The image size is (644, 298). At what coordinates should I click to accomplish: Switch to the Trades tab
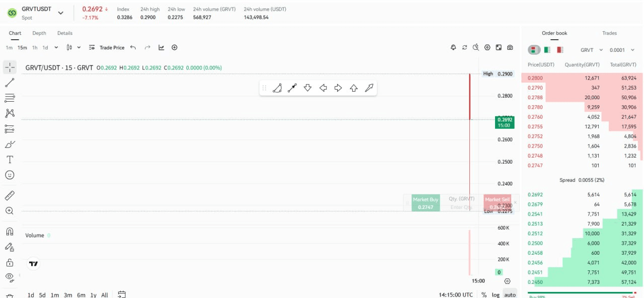pos(609,33)
